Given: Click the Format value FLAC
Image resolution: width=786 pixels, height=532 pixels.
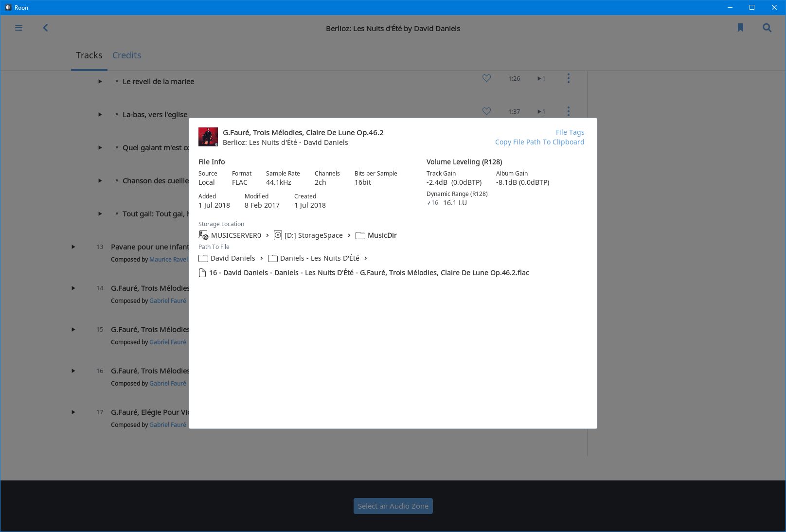Looking at the screenshot, I should point(240,182).
